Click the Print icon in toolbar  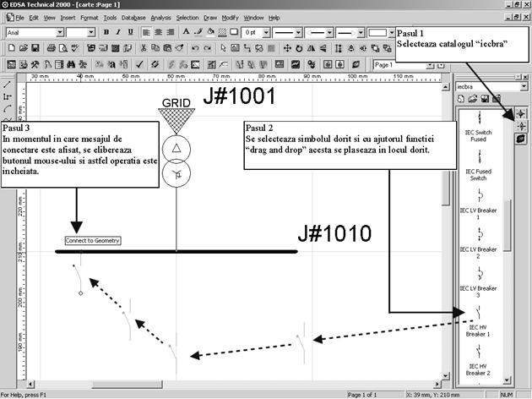coord(51,48)
